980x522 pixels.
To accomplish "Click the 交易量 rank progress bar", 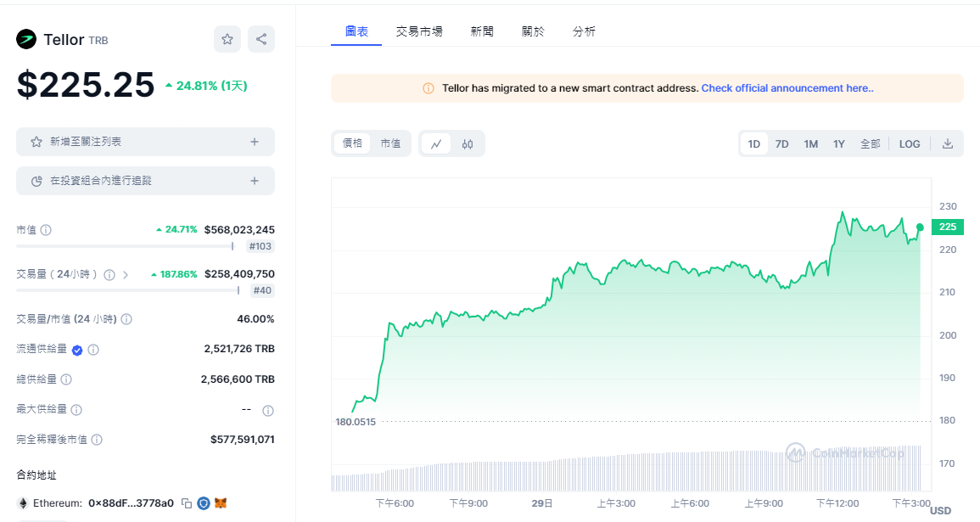I will (x=128, y=290).
